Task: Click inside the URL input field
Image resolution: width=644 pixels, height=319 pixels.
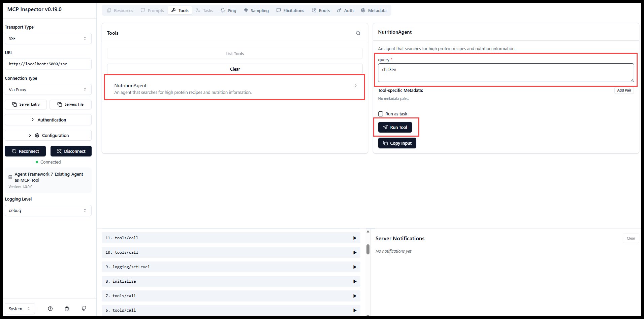Action: click(48, 64)
